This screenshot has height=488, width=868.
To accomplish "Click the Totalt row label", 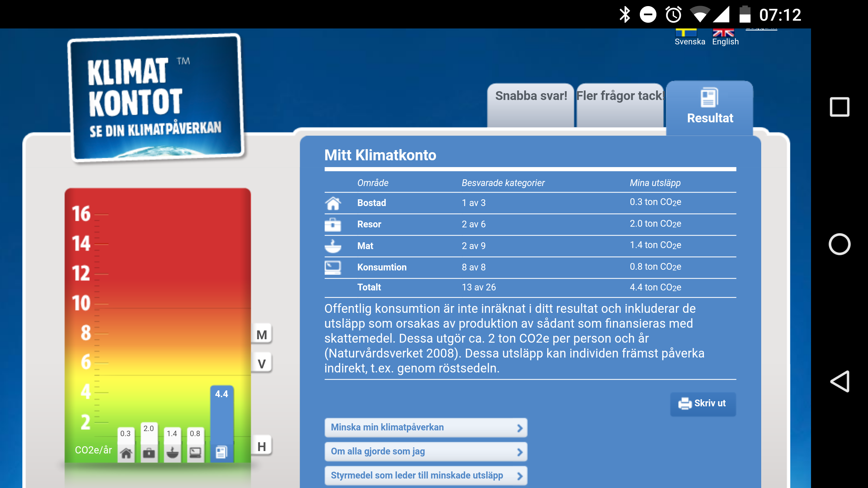I will [x=369, y=287].
